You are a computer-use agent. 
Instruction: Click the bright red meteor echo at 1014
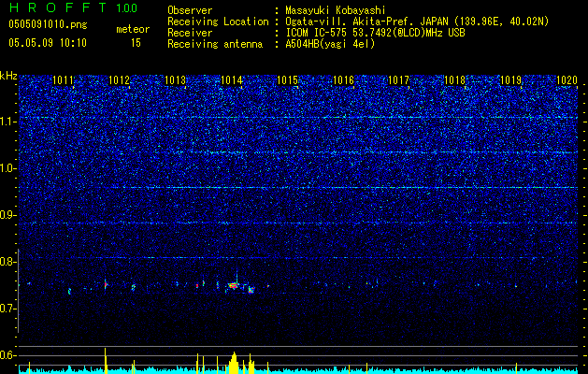pos(234,286)
